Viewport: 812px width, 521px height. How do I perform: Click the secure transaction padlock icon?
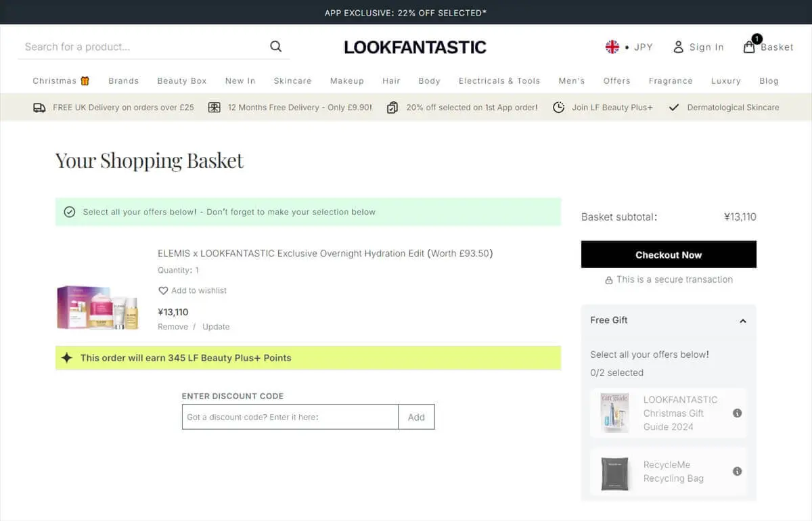tap(609, 279)
